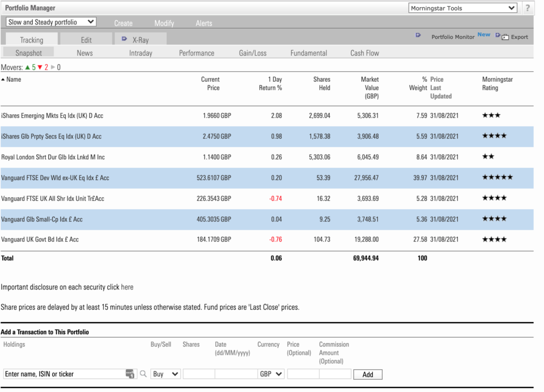Click the ticker lookup icon in holdings field
The height and width of the screenshot is (392, 544).
pyautogui.click(x=129, y=373)
